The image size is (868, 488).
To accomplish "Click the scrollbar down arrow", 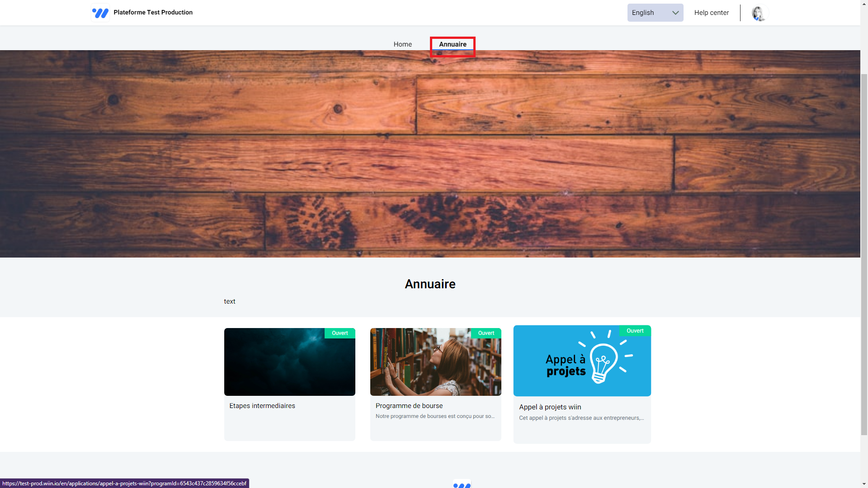I will [864, 484].
